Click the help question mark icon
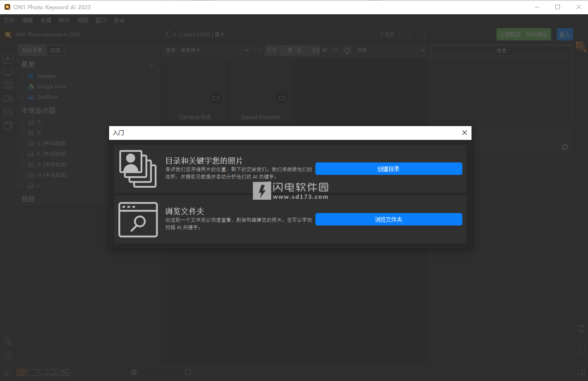 pos(8,355)
